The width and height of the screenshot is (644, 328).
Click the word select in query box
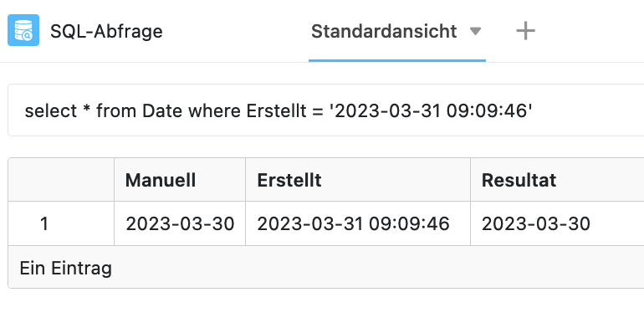[x=51, y=111]
